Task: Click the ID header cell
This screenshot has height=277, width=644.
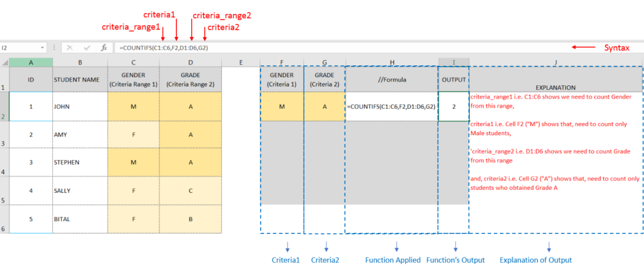Action: click(x=31, y=80)
